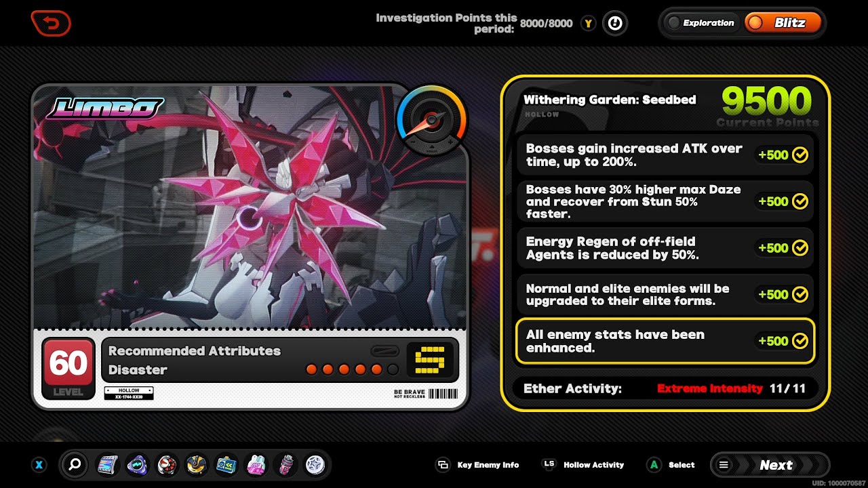The width and height of the screenshot is (868, 488).
Task: Click the Disaster difficulty dots indicator
Action: point(352,369)
